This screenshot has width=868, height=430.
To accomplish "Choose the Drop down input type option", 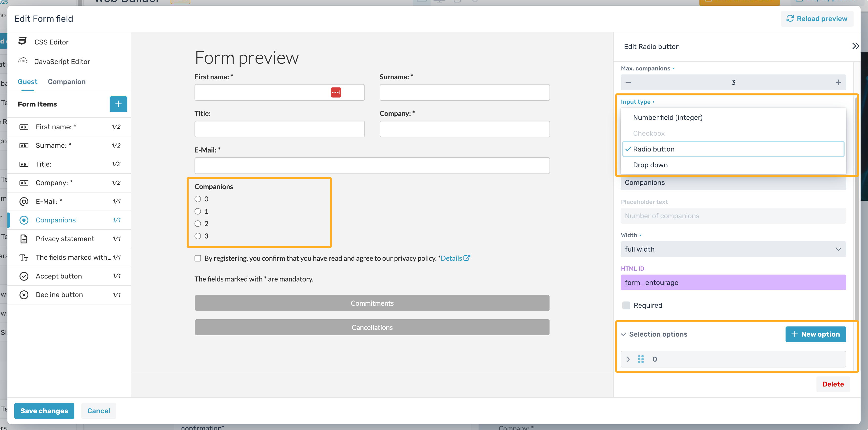I will 733,165.
